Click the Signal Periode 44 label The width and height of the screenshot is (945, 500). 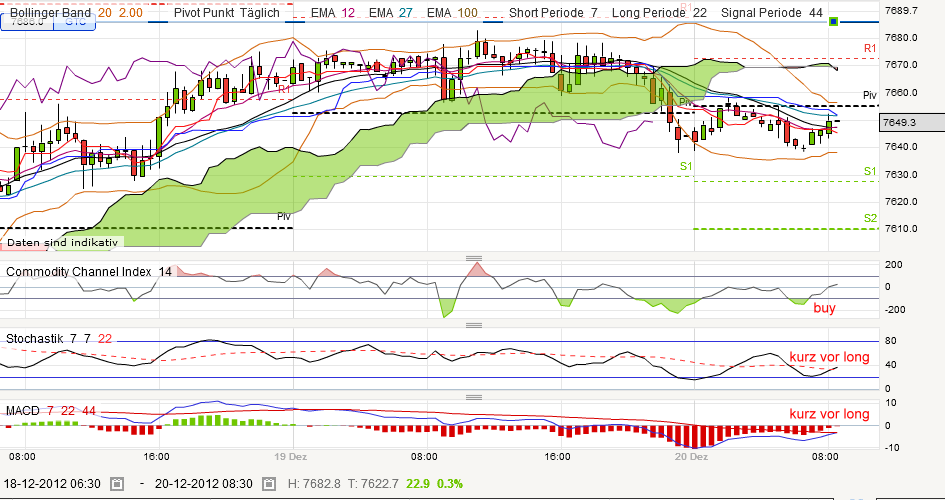(x=772, y=13)
